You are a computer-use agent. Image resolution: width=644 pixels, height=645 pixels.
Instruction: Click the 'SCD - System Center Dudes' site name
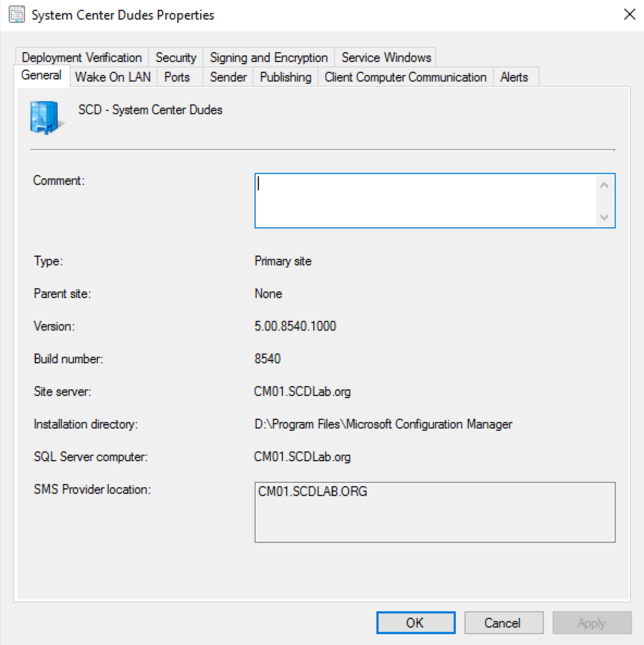[x=150, y=110]
